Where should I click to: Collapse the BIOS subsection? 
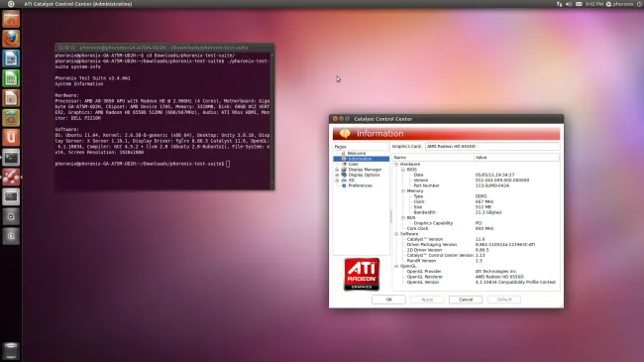(x=403, y=170)
